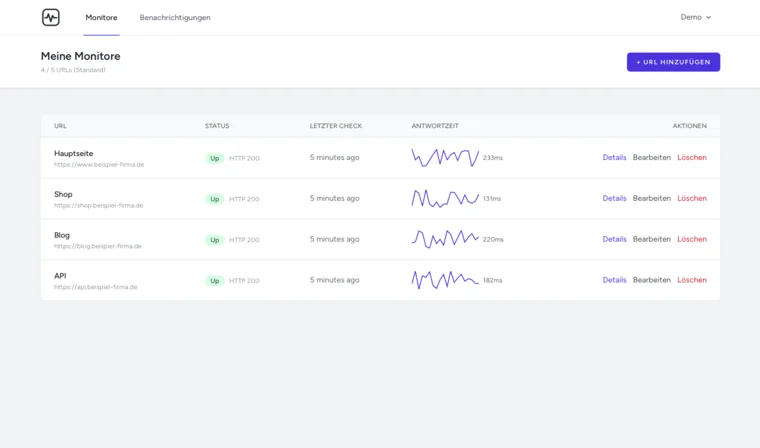
Task: Expand the Demo account dropdown
Action: pos(696,17)
